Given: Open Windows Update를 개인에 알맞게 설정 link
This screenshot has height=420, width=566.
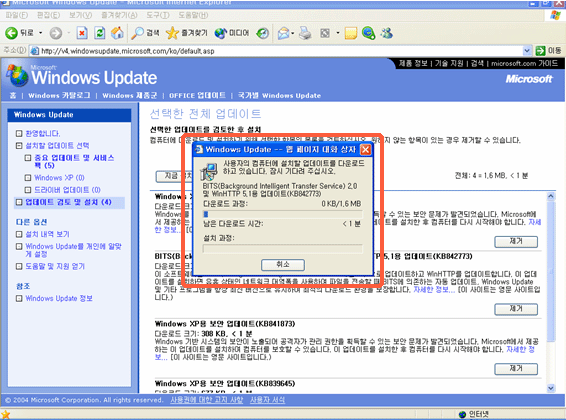Looking at the screenshot, I should coord(73,250).
